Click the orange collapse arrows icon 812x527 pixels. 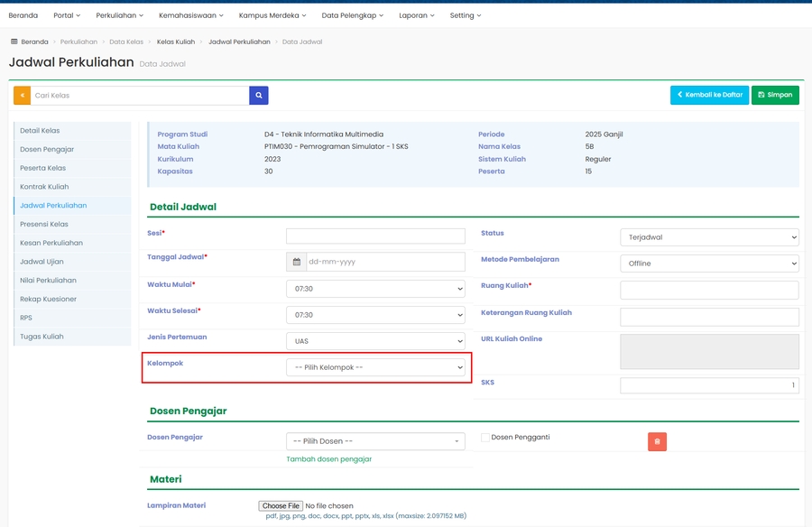click(x=22, y=96)
